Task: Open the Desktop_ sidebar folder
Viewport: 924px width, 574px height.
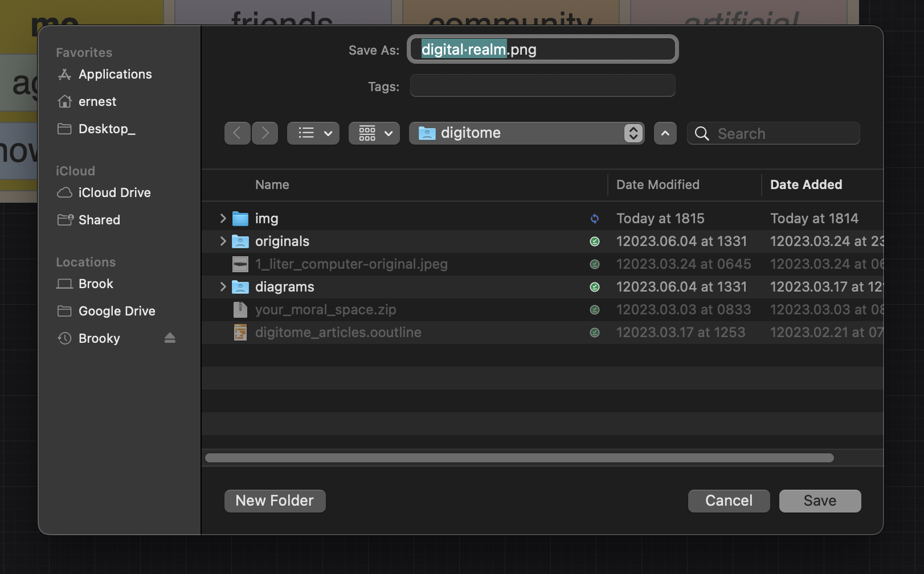Action: click(x=107, y=129)
